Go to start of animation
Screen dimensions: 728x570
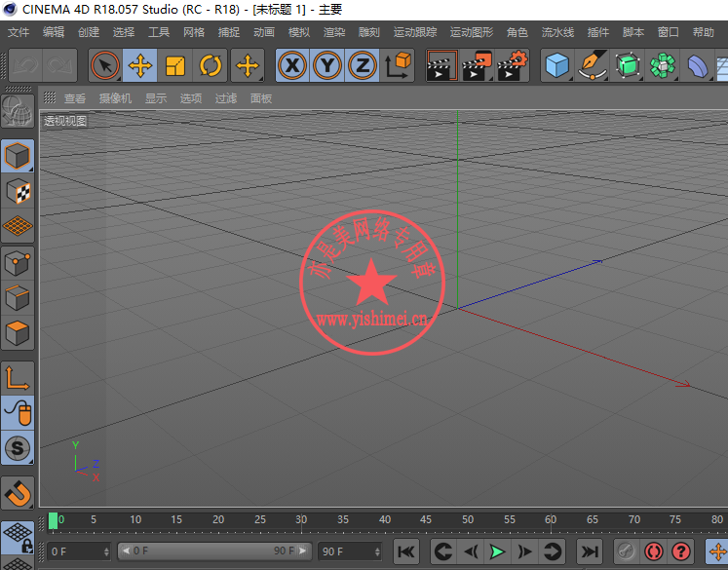[x=406, y=551]
